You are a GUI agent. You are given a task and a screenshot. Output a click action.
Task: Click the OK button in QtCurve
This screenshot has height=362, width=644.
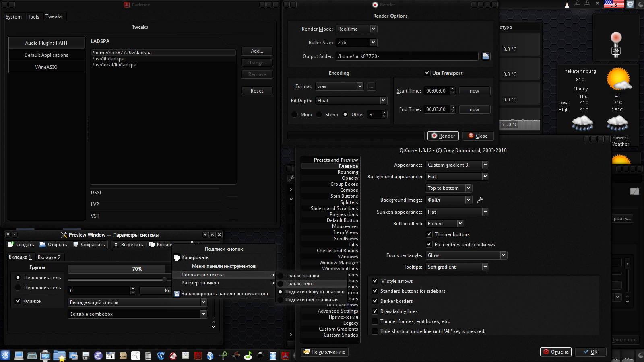(590, 352)
